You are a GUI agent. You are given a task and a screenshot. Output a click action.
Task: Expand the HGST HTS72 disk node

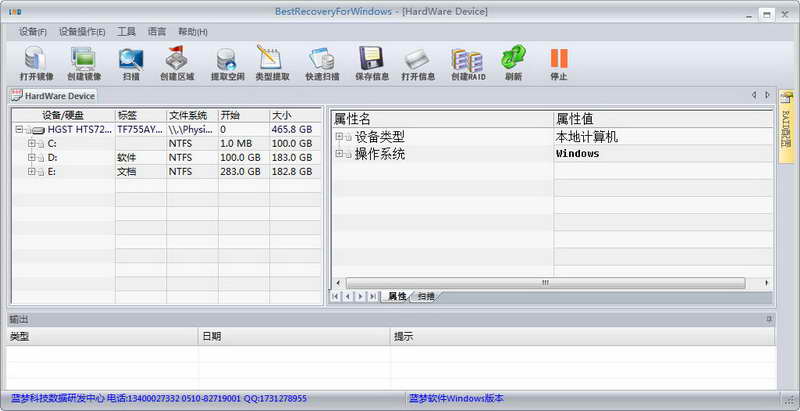pyautogui.click(x=19, y=130)
